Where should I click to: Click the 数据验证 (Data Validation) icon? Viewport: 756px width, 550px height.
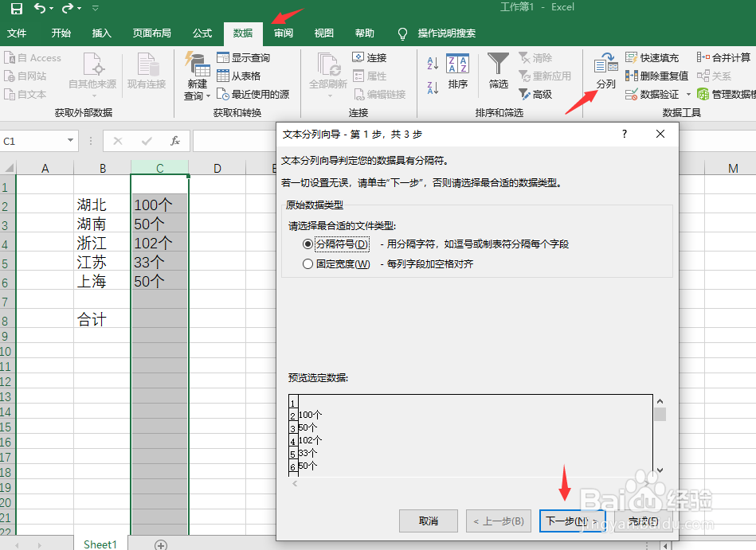(x=630, y=92)
